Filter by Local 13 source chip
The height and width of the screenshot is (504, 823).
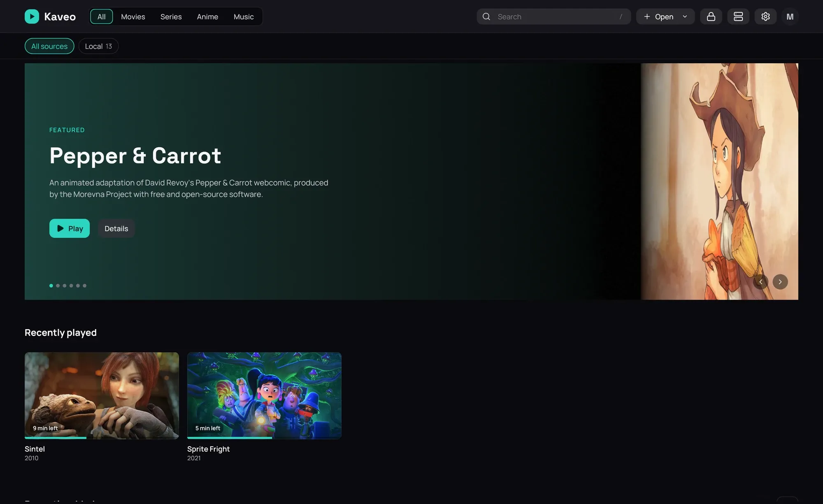pyautogui.click(x=98, y=46)
